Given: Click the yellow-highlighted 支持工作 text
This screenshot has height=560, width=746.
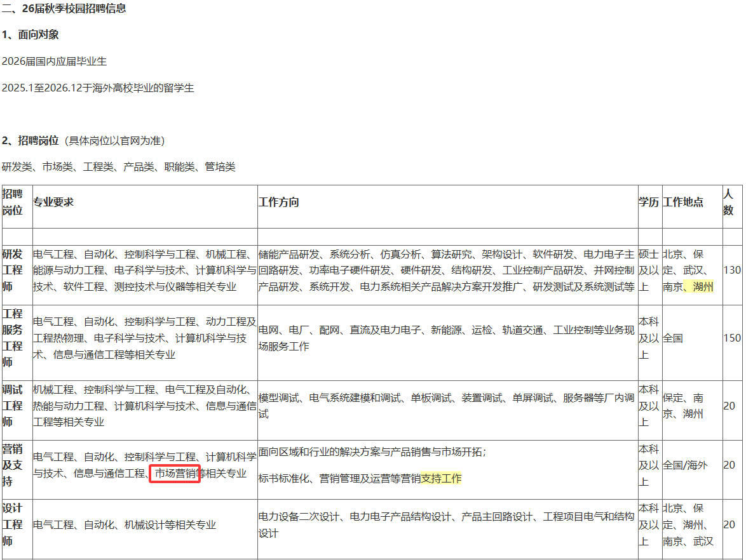Looking at the screenshot, I should coord(441,478).
